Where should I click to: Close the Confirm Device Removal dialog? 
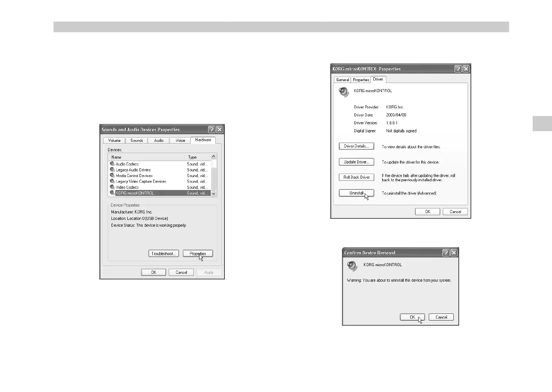454,252
